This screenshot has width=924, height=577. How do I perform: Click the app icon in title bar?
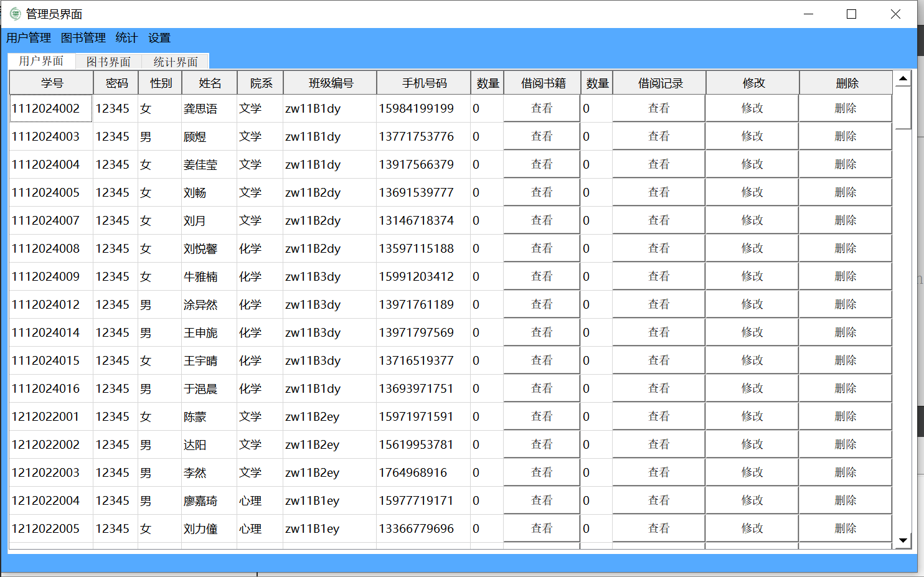point(15,14)
